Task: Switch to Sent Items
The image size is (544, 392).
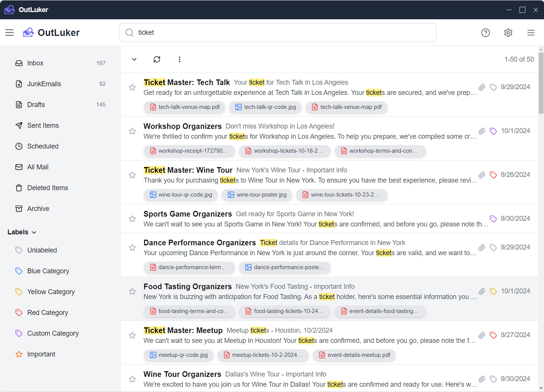Action: click(43, 125)
